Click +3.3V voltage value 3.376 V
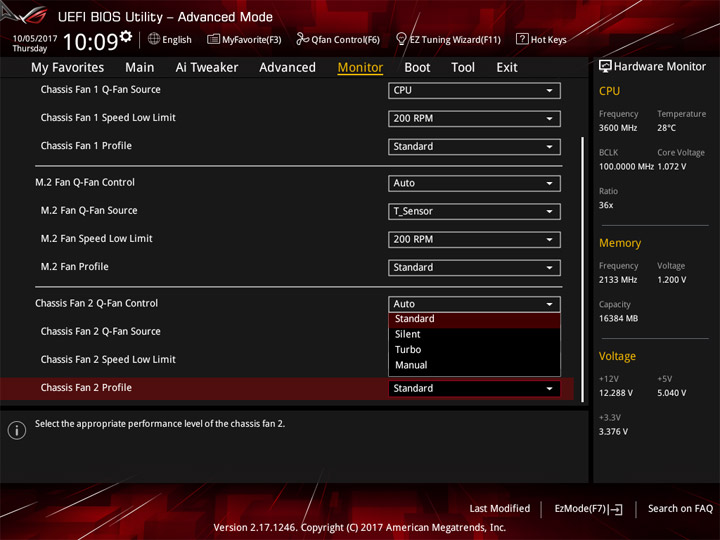 point(613,432)
